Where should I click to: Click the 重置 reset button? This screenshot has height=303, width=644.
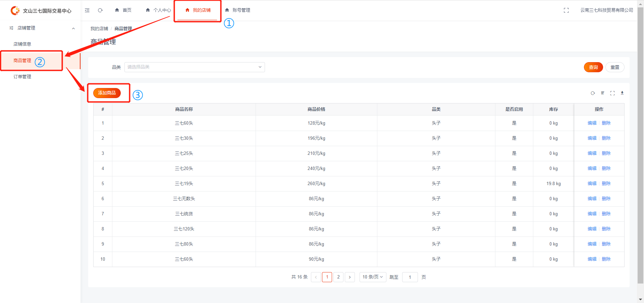pyautogui.click(x=615, y=67)
